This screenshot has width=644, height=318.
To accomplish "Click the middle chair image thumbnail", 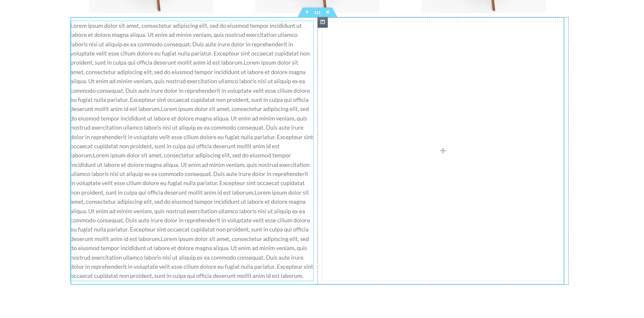I will pyautogui.click(x=317, y=6).
